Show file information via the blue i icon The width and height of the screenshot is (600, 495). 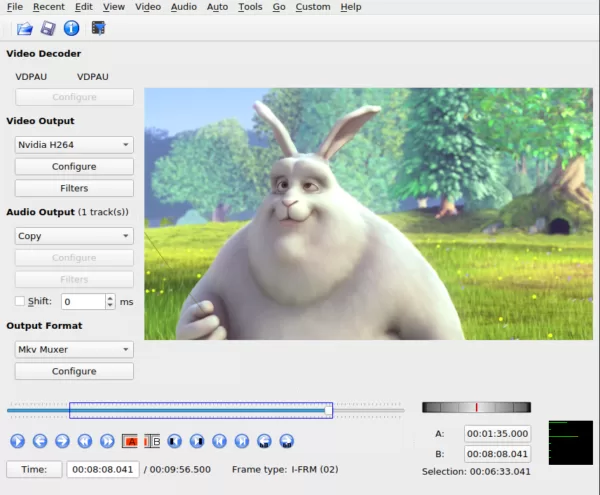tap(72, 28)
